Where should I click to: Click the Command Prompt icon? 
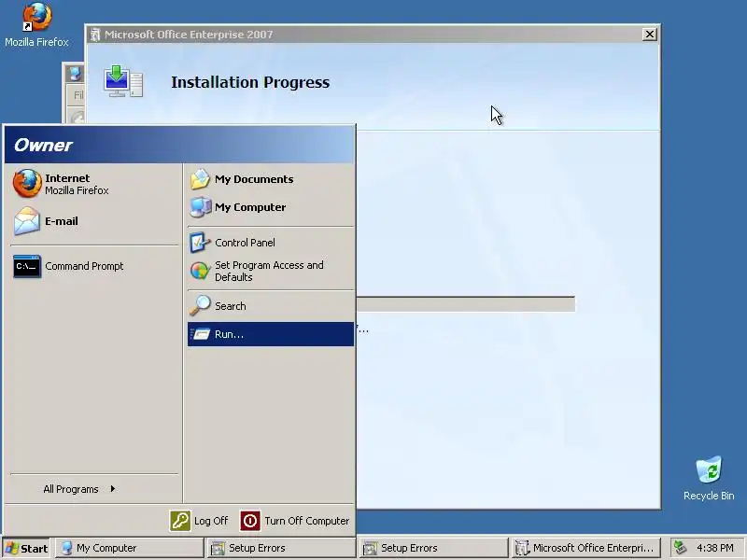coord(27,266)
